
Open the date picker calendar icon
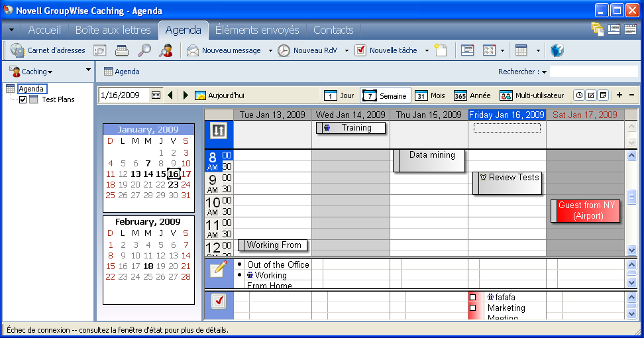pos(156,95)
